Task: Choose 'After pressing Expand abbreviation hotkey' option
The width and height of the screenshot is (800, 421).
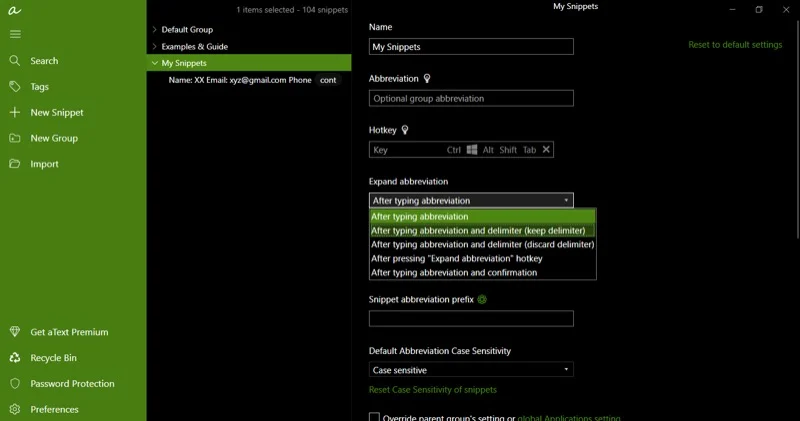Action: click(456, 258)
